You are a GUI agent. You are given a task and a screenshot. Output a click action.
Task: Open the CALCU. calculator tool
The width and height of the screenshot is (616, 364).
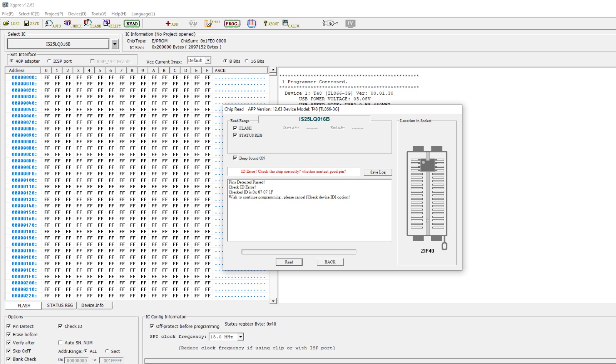pos(291,24)
